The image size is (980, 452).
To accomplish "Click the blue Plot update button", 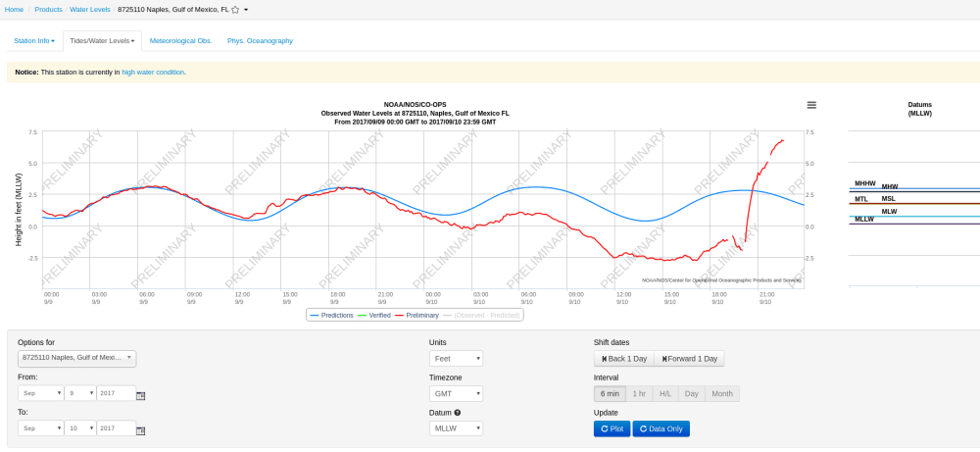I will click(612, 428).
